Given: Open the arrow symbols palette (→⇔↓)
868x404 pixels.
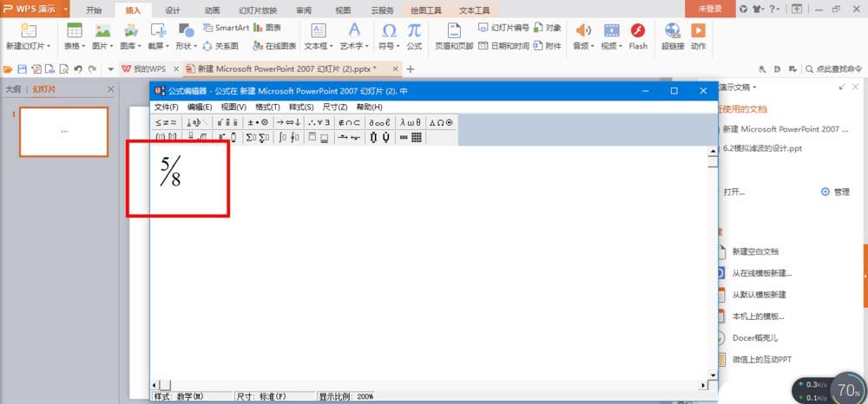Looking at the screenshot, I should (x=289, y=123).
